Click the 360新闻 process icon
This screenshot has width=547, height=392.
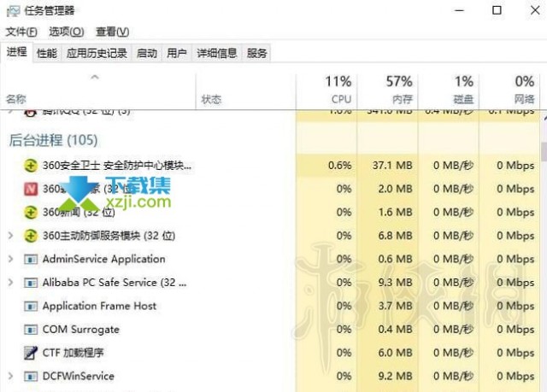click(x=31, y=212)
